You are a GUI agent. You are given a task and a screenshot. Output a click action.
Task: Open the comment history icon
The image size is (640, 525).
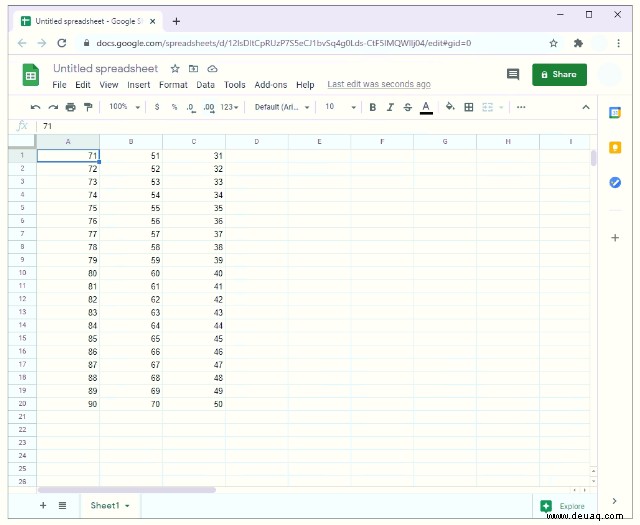[513, 74]
